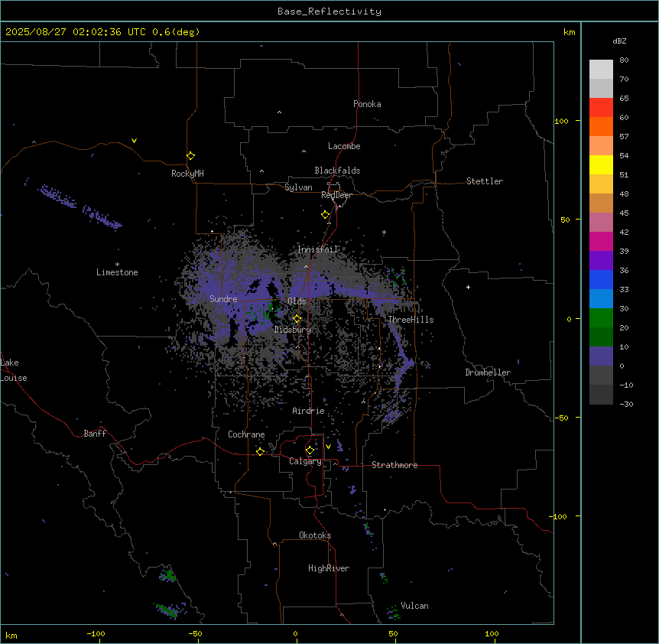Click the Strathmore city label
659x644 pixels.
coord(394,465)
